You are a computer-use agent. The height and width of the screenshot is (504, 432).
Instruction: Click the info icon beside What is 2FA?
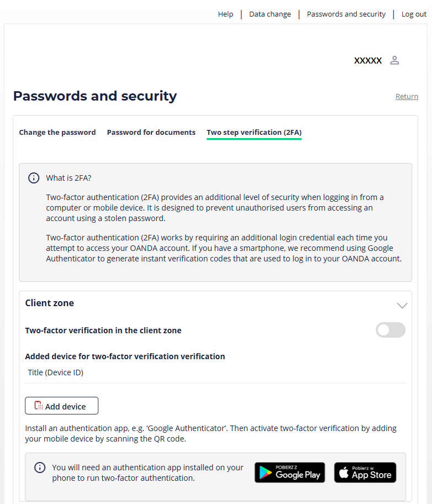tap(34, 178)
